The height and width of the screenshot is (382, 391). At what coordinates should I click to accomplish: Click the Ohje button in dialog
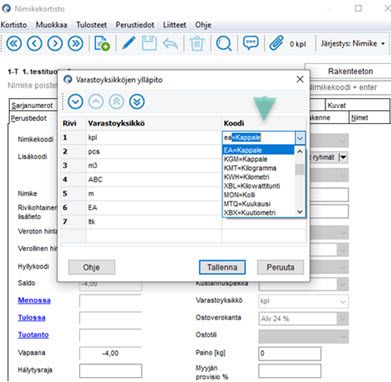pyautogui.click(x=91, y=267)
